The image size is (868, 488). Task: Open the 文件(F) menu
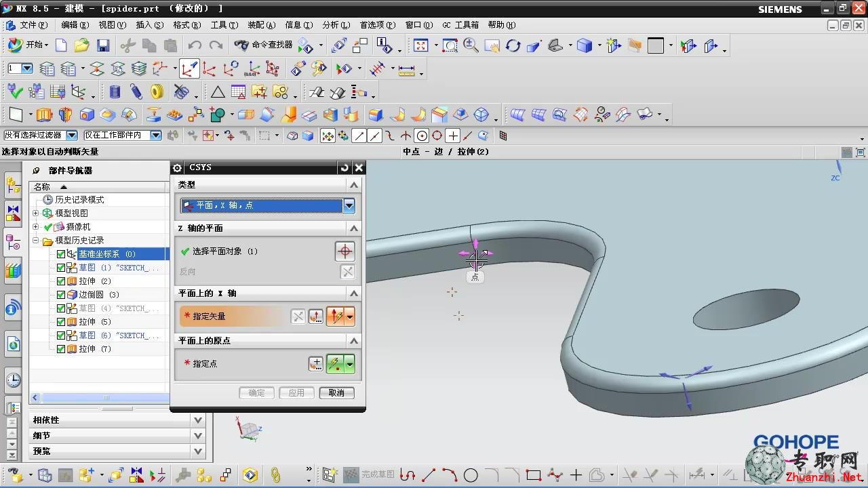click(x=33, y=25)
